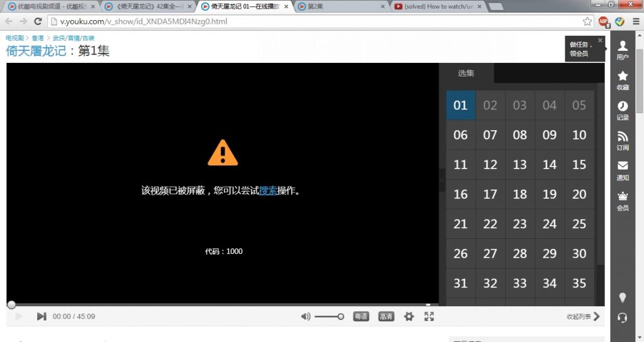This screenshot has width=644, height=342.
Task: Click the 收藏 favorites star icon
Action: [x=622, y=79]
